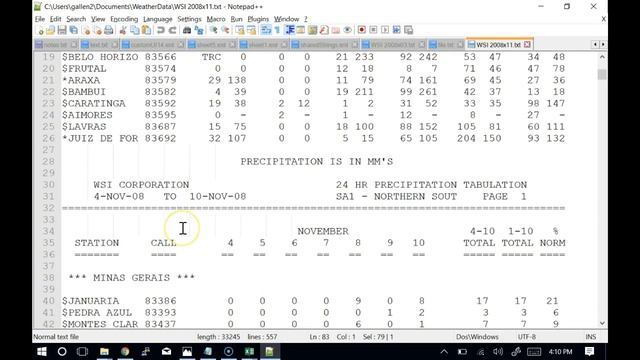Screen dimensions: 640x360
Task: Click the vertical scrollbar up arrow
Action: [x=602, y=57]
